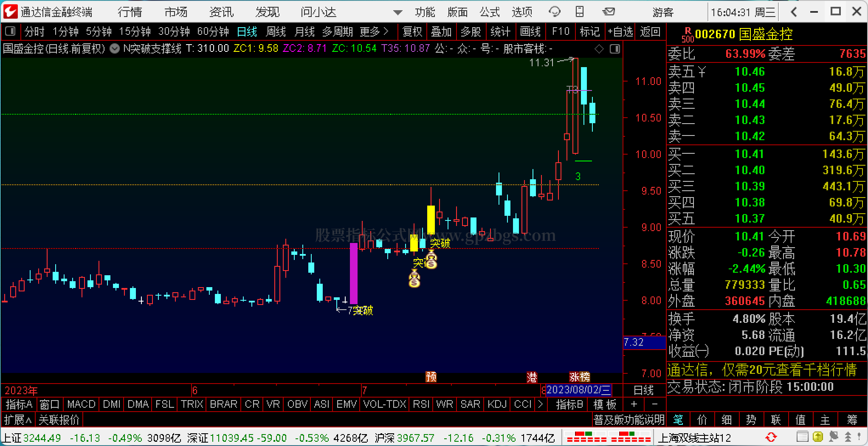The height and width of the screenshot is (446, 868).
Task: Click the 张榜 event marker on the timeline
Action: click(580, 377)
